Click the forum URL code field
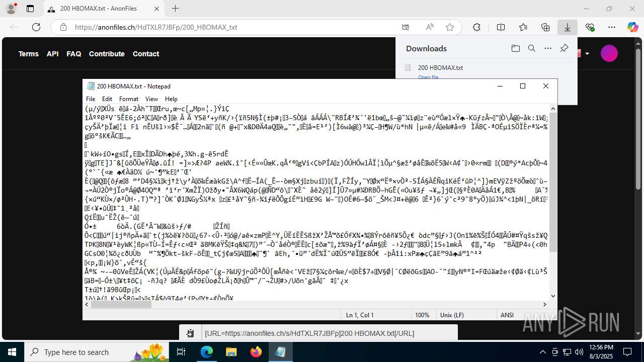Viewport: 644px width, 362px height. pos(329,333)
